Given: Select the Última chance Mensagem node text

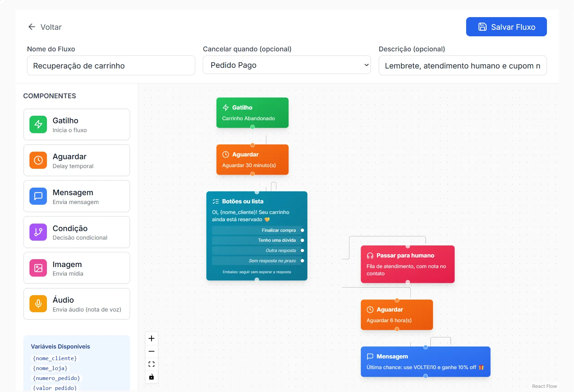Looking at the screenshot, I should coord(425,367).
